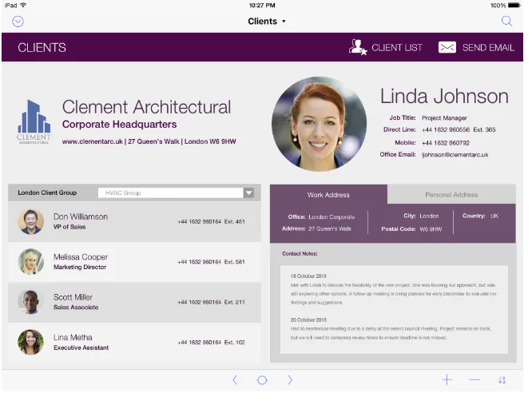532x401 pixels.
Task: Go to the next record arrow
Action: [290, 379]
